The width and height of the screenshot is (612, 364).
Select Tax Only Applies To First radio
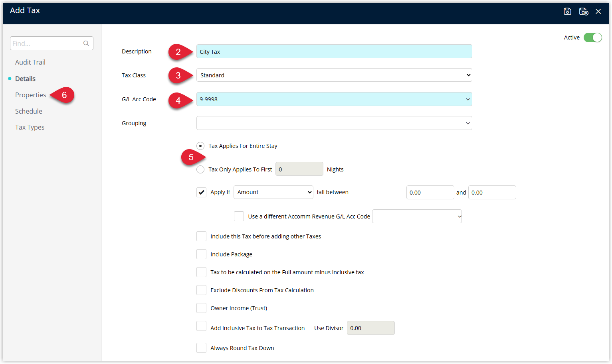[200, 169]
